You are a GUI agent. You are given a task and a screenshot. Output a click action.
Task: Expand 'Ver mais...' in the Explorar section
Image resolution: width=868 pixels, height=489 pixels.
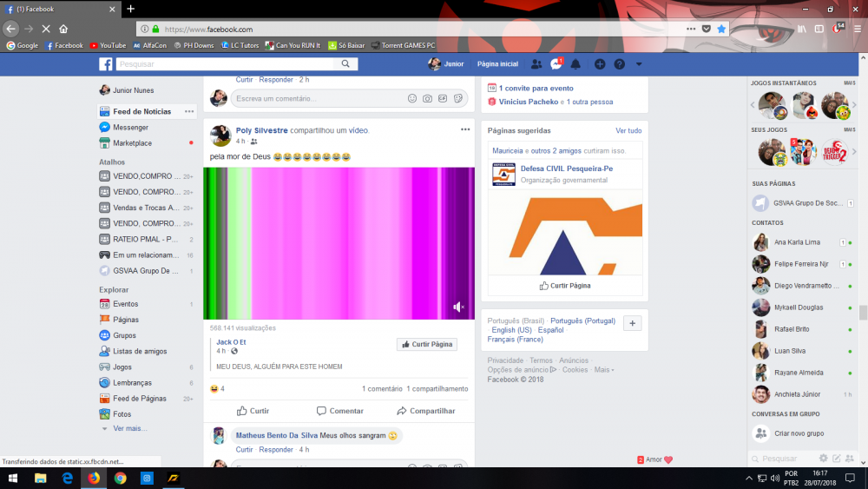[129, 428]
